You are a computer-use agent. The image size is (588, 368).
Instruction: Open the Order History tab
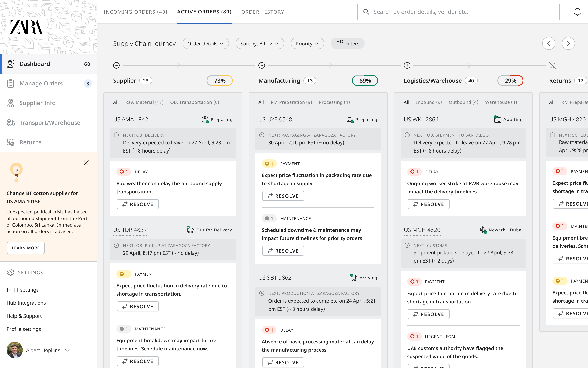pos(262,12)
